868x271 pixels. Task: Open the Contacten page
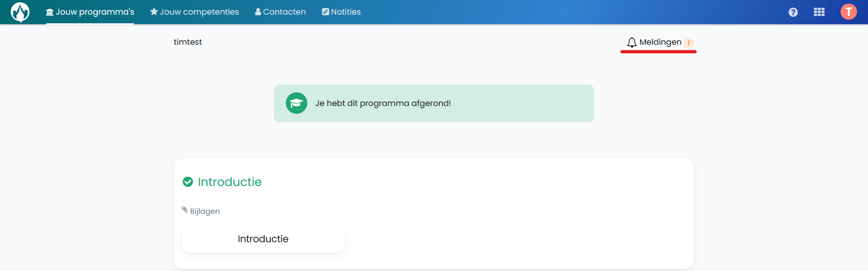pos(280,12)
